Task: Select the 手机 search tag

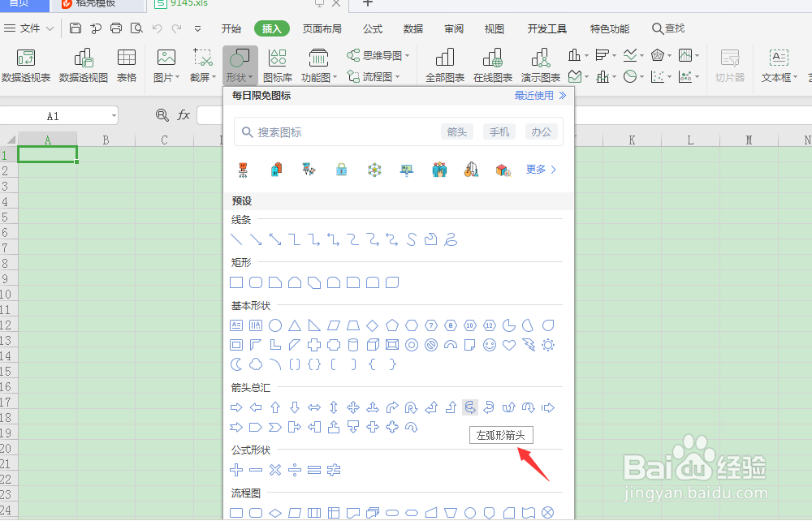Action: pos(499,132)
